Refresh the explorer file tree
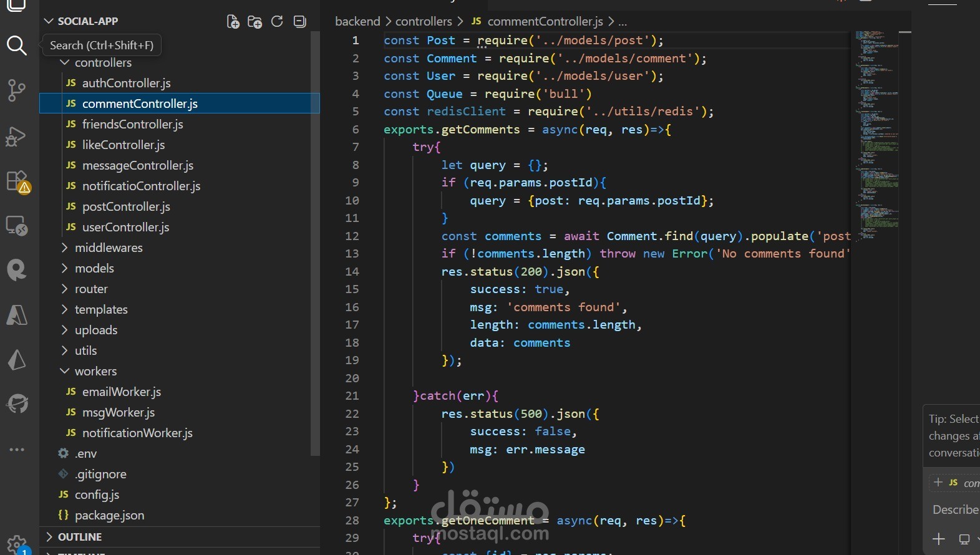The height and width of the screenshot is (555, 980). point(277,21)
